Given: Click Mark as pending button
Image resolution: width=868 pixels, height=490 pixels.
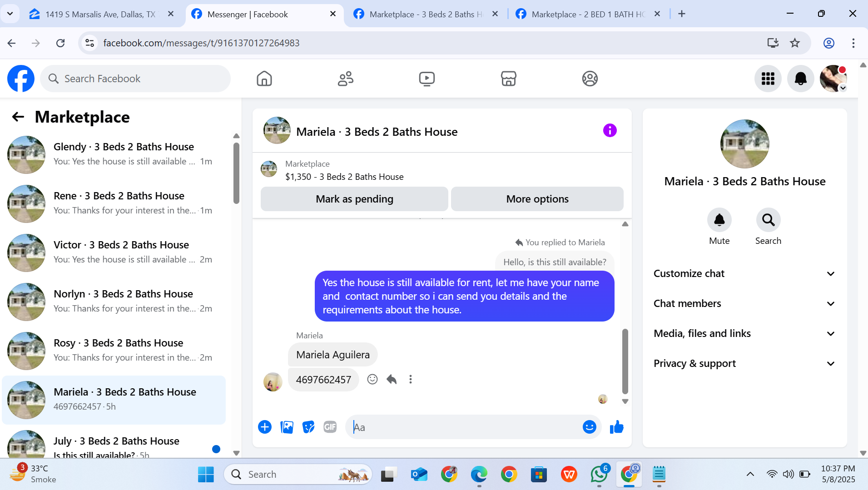Looking at the screenshot, I should click(x=354, y=199).
